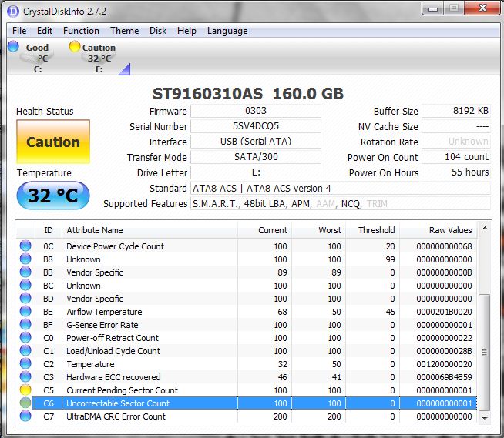Click the Current column header
Viewport: 504px width, 438px height.
[264, 230]
